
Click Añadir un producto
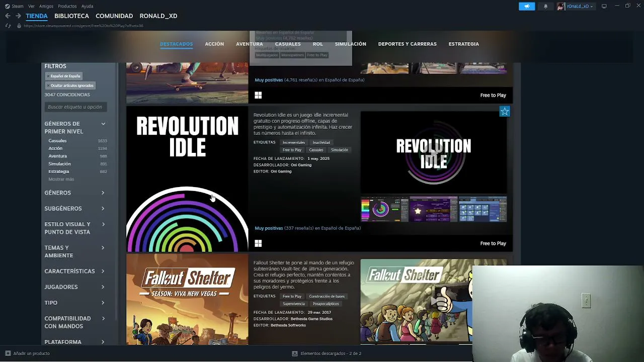click(31, 353)
